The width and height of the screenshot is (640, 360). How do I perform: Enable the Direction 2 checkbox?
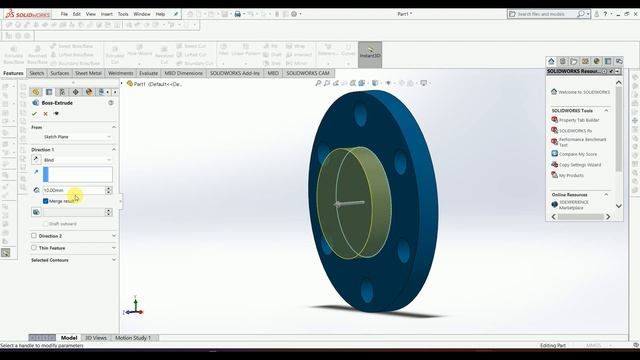coord(34,236)
